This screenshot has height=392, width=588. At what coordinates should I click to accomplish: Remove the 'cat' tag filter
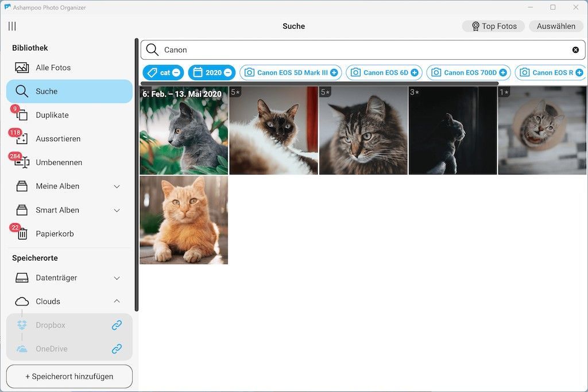[x=176, y=73]
